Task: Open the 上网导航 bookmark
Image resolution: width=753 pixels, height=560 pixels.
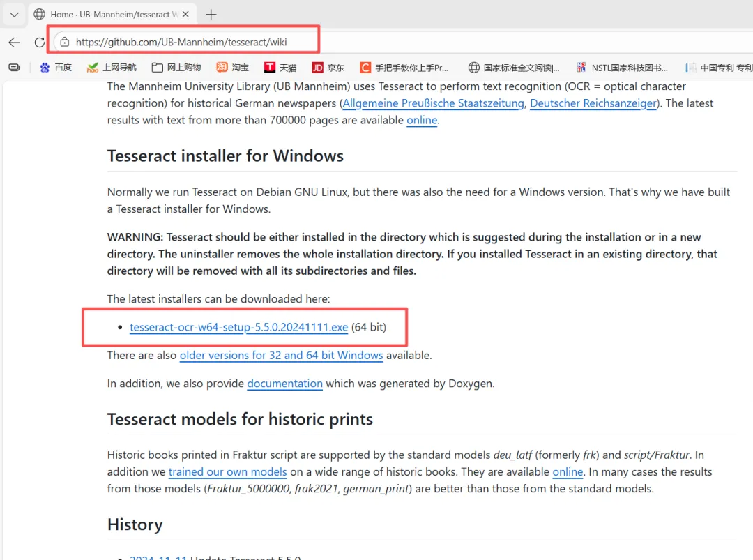Action: [x=112, y=68]
